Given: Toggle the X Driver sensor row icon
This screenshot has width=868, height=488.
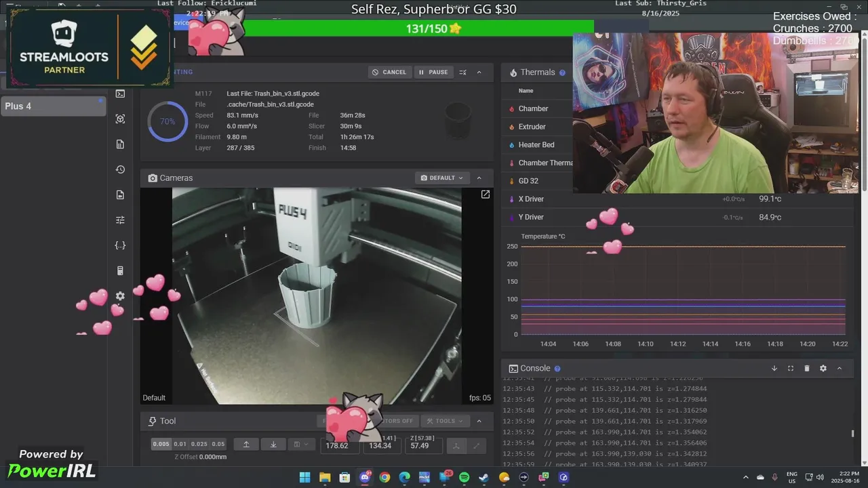Looking at the screenshot, I should click(512, 199).
